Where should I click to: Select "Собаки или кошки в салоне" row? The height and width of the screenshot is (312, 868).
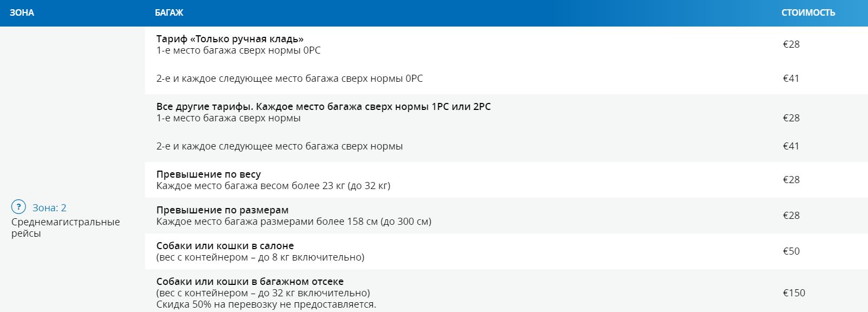click(x=225, y=246)
